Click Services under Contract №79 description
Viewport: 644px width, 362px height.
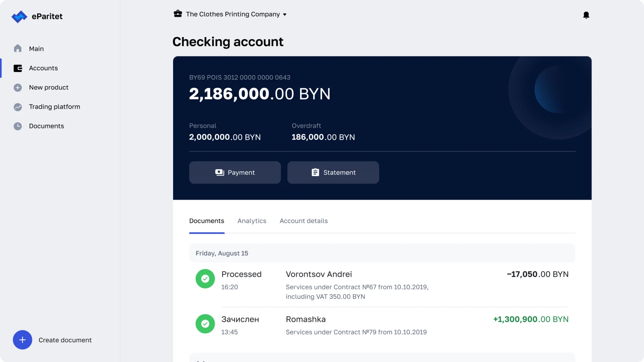tap(356, 332)
